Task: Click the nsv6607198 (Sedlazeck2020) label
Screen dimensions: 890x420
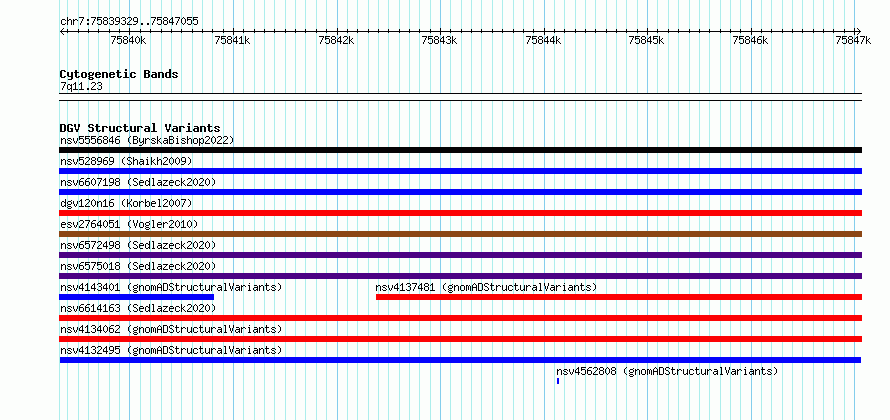Action: pyautogui.click(x=138, y=182)
